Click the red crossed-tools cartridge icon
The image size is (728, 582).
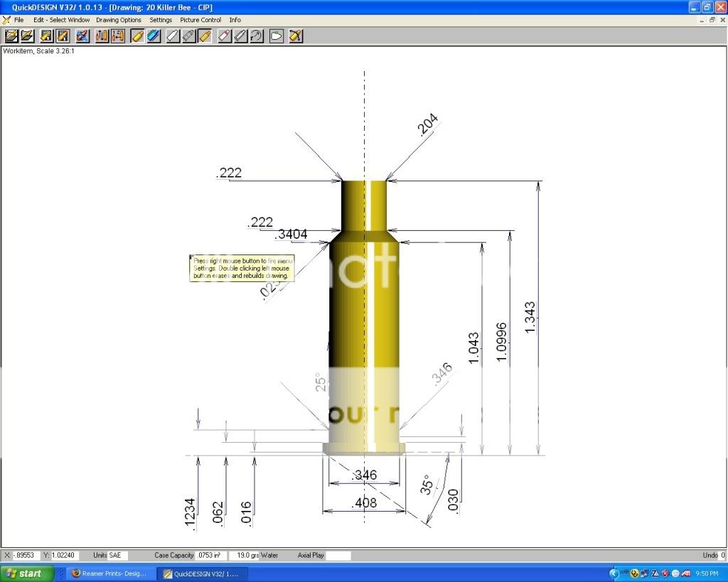point(80,36)
